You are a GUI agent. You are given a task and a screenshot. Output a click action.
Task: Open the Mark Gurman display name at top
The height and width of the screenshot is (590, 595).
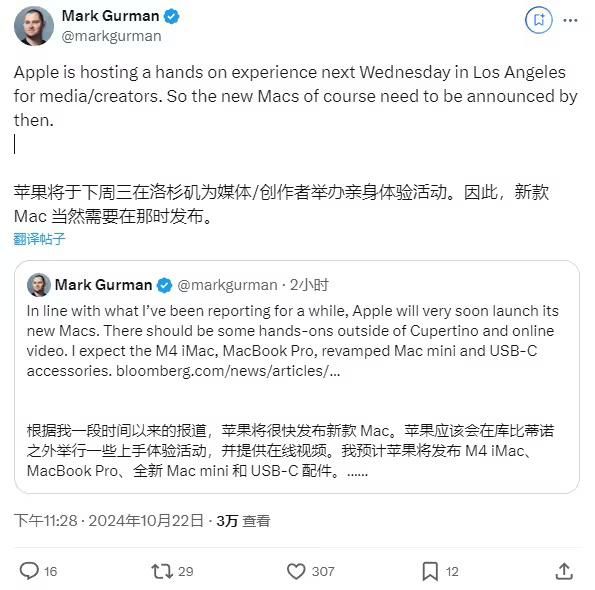click(x=110, y=16)
